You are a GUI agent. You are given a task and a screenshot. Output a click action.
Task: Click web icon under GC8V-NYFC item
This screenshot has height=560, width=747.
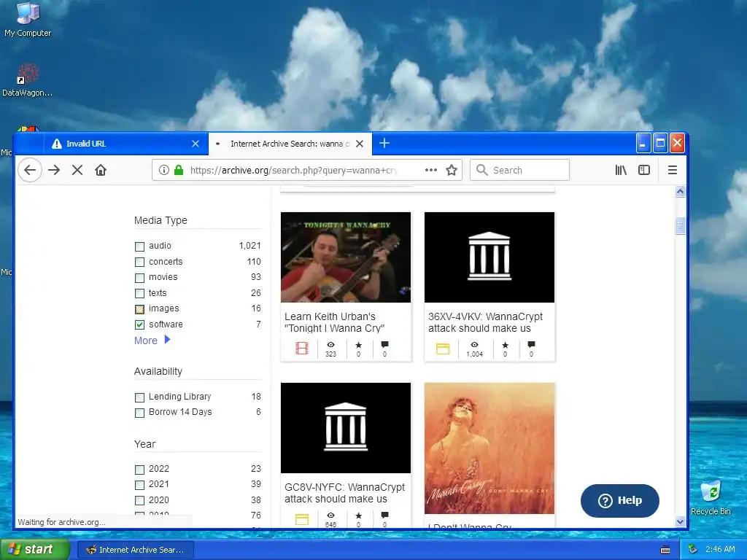[x=302, y=519]
